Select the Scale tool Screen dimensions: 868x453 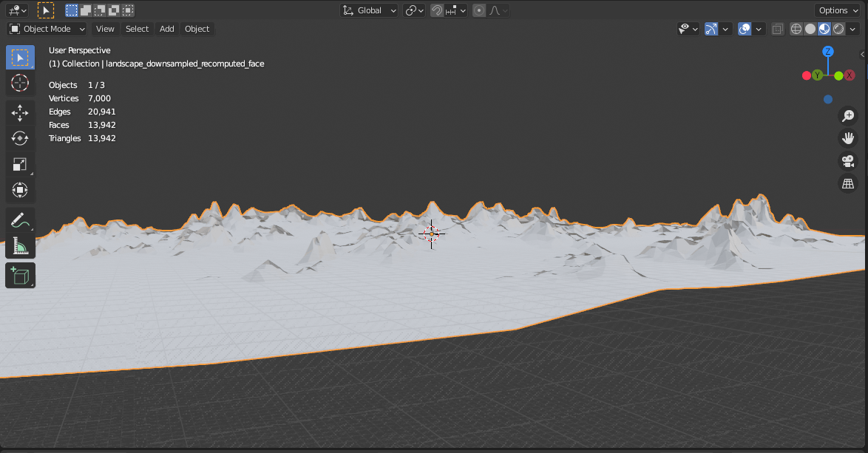click(20, 163)
